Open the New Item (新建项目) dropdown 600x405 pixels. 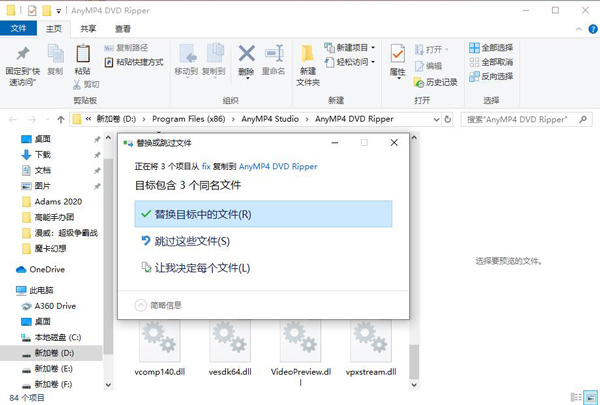(349, 47)
